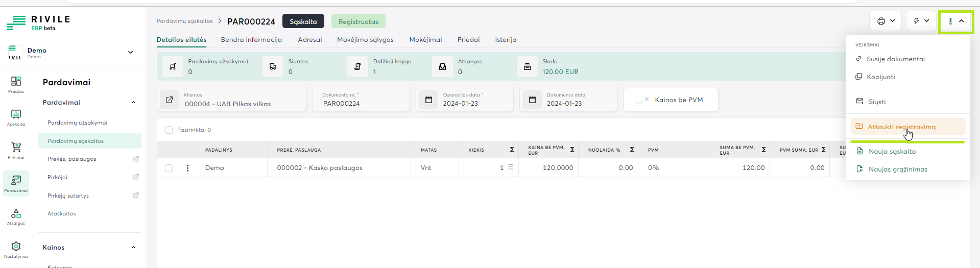Open Nustatymai settings sidebar icon
The image size is (980, 268).
tap(16, 249)
